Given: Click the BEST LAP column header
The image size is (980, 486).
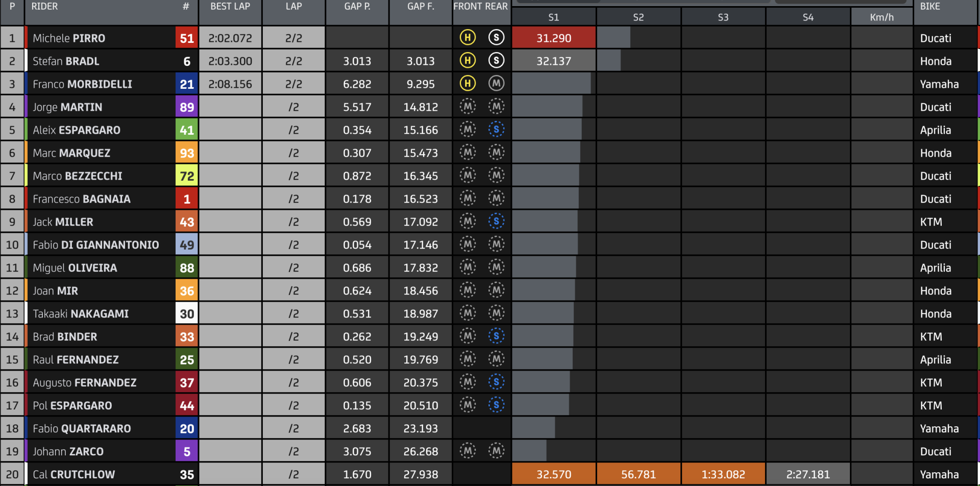Looking at the screenshot, I should [x=230, y=7].
